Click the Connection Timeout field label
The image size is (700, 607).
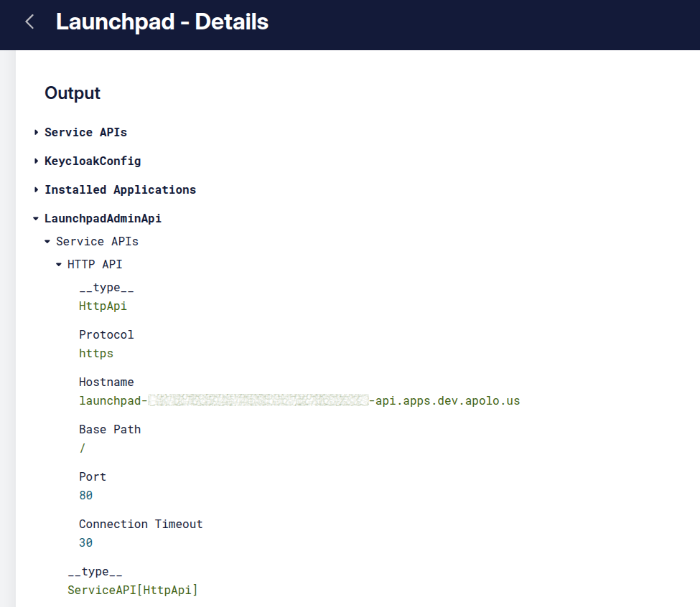click(141, 524)
